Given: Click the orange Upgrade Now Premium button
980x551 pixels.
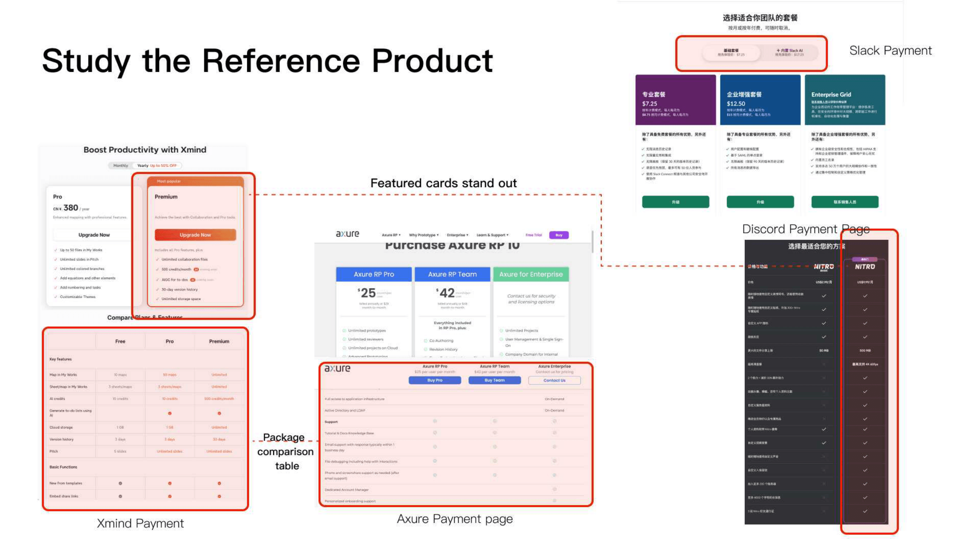Looking at the screenshot, I should pyautogui.click(x=195, y=235).
